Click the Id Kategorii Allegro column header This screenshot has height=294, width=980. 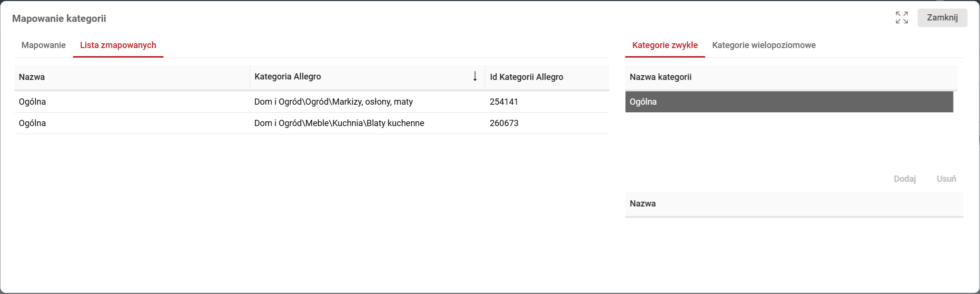tap(526, 77)
